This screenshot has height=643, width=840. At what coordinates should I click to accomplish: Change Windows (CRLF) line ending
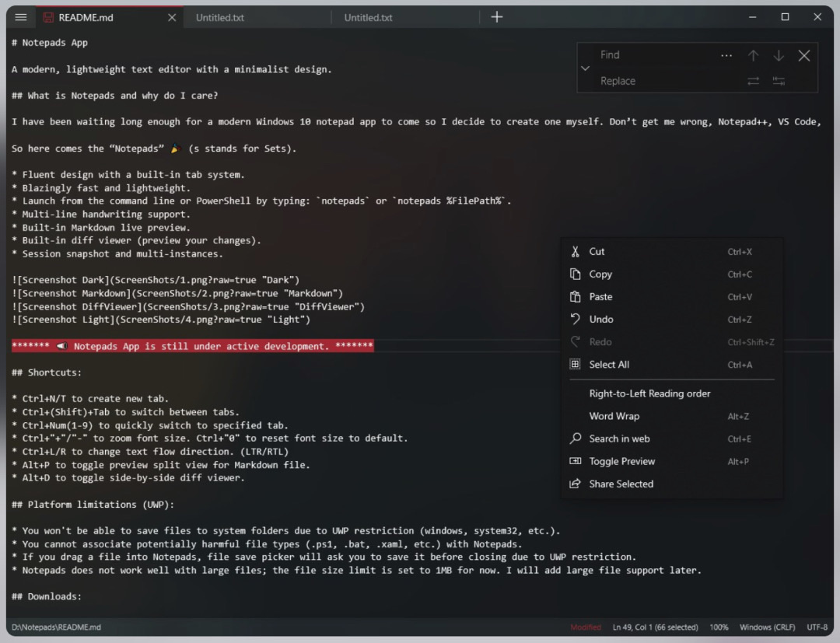767,627
